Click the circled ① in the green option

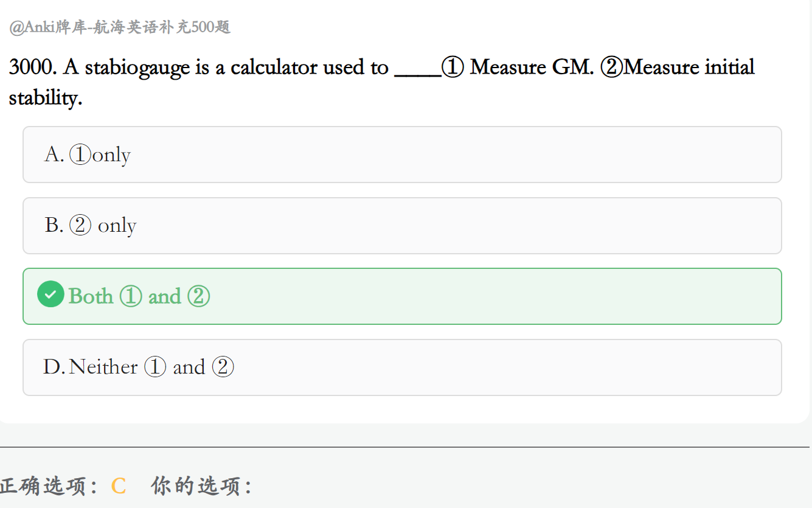pos(131,296)
